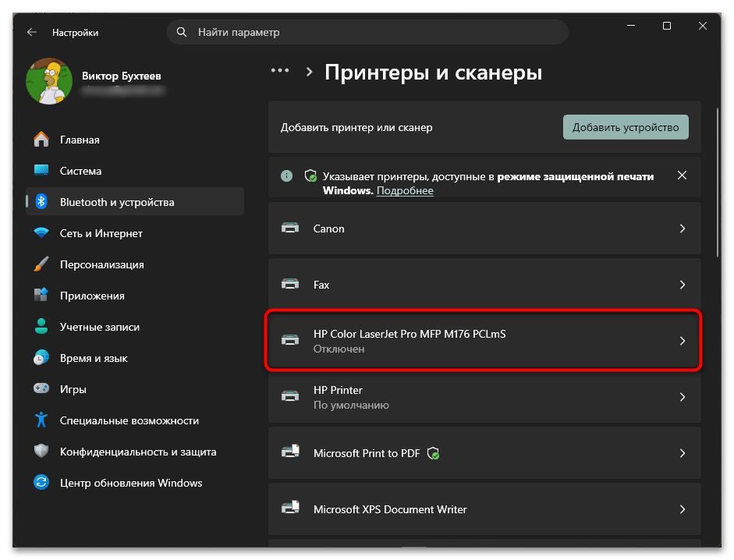Click the HP Color LaserJet printer icon
The width and height of the screenshot is (734, 560).
290,340
